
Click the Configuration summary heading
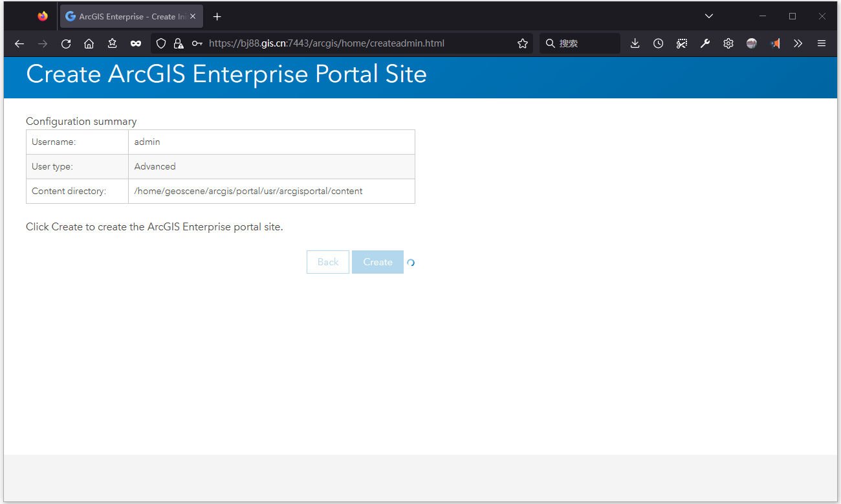click(82, 121)
